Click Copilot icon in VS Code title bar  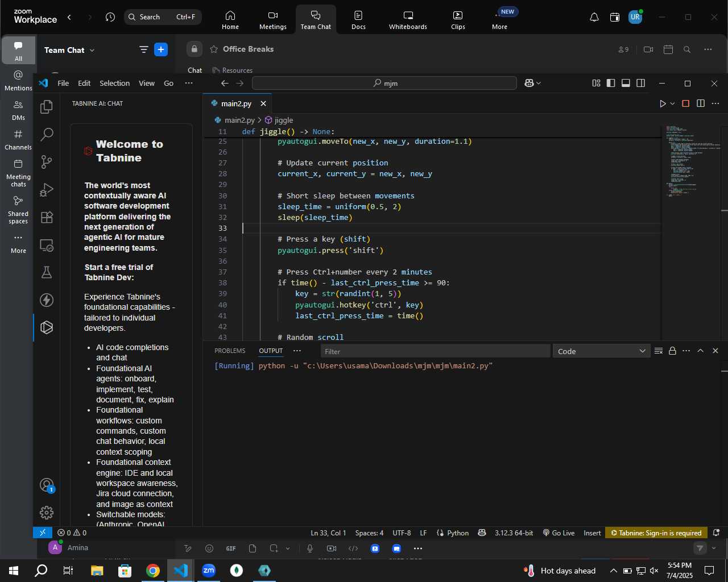529,83
